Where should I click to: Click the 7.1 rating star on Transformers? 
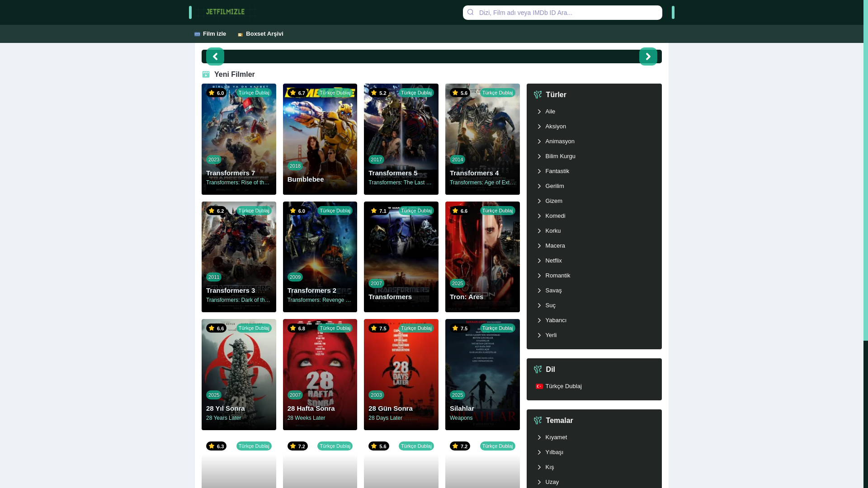point(374,211)
